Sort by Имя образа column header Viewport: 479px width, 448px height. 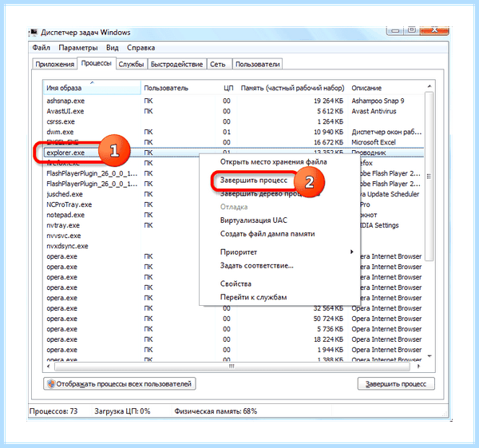(92, 88)
